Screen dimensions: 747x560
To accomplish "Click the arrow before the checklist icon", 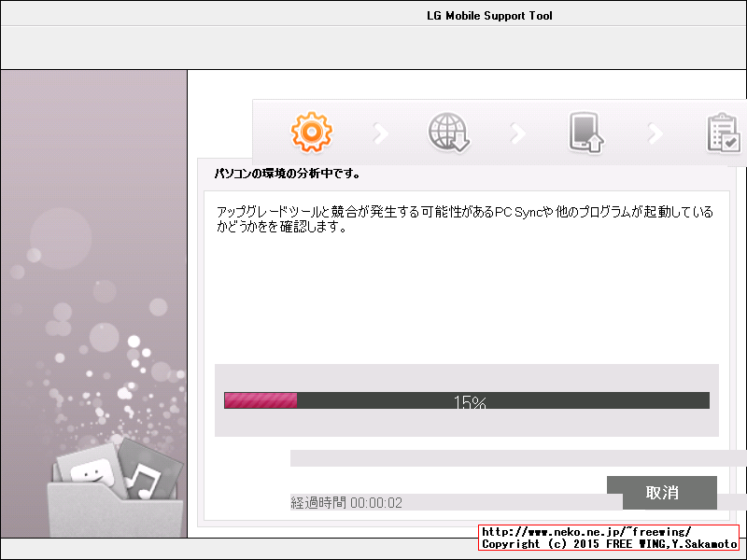I will click(654, 133).
